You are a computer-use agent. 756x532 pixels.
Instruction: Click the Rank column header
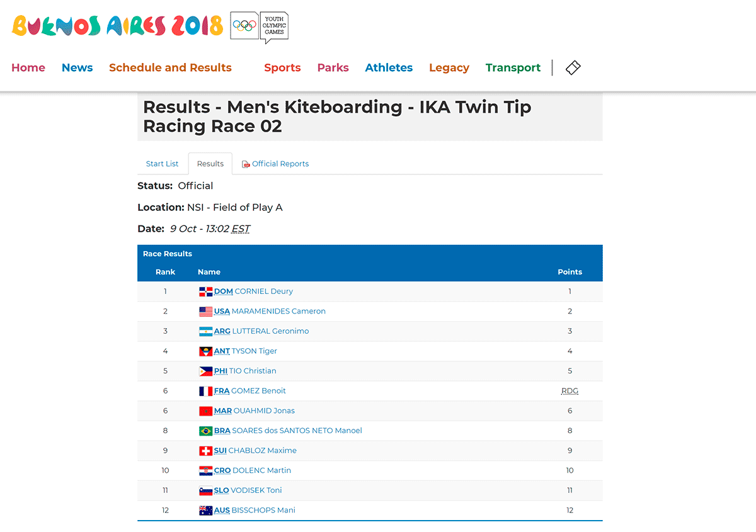(166, 272)
